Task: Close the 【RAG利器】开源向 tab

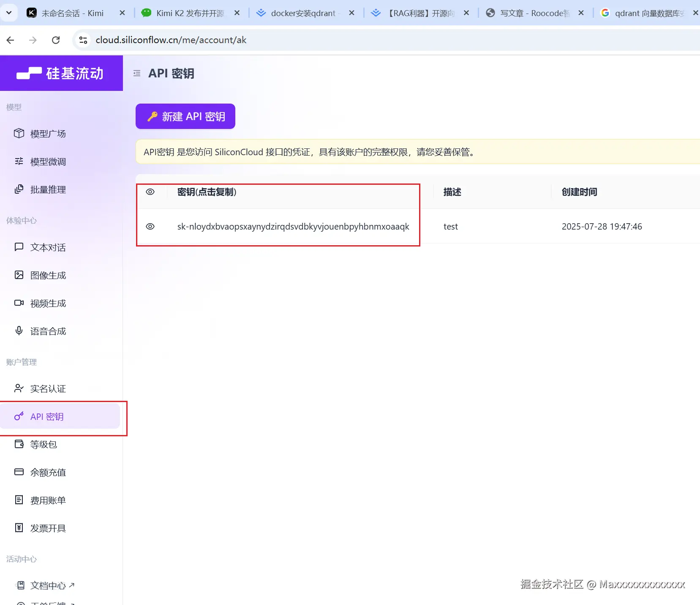Action: pyautogui.click(x=466, y=13)
